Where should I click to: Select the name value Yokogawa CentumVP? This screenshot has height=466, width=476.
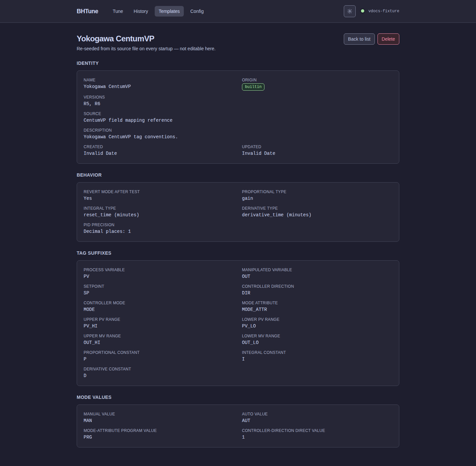[x=107, y=87]
